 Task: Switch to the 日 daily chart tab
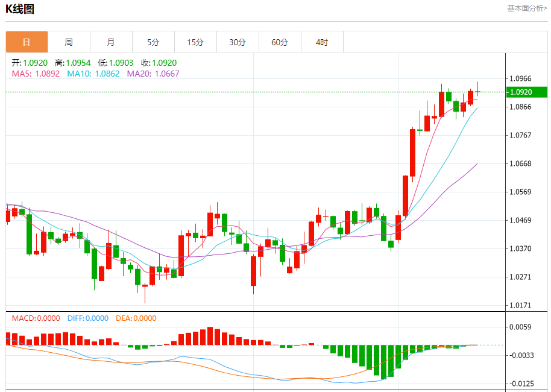tap(27, 42)
